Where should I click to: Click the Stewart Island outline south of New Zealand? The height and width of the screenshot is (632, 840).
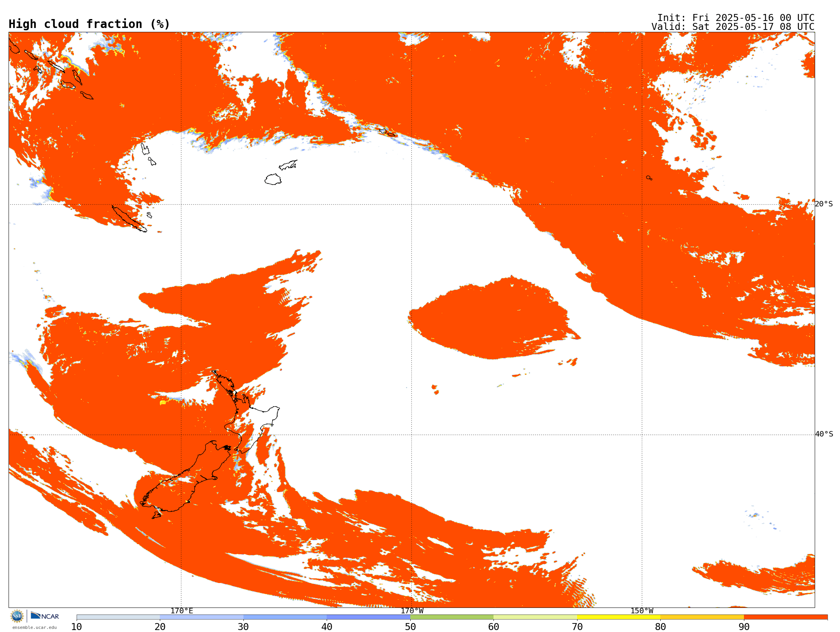point(156,515)
